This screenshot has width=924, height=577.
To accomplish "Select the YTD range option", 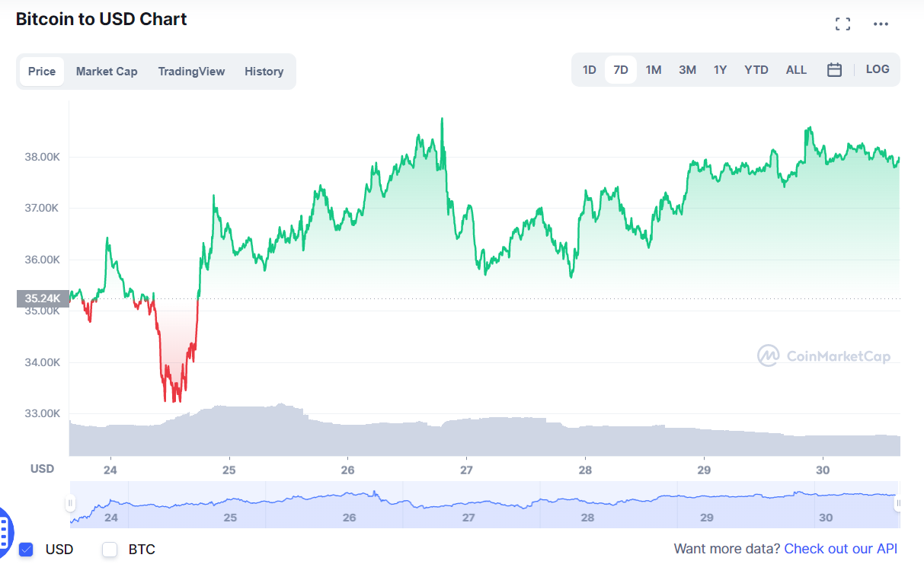I will 756,69.
